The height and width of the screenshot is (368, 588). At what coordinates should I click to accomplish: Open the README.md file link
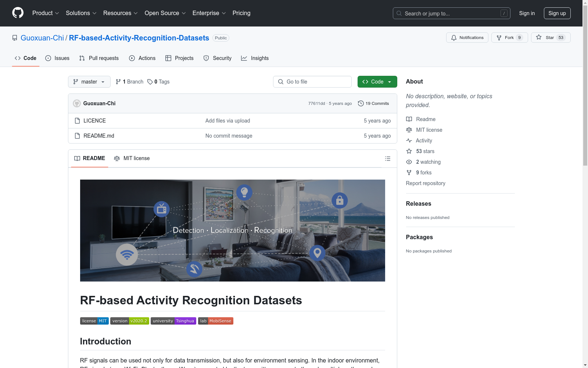(98, 136)
